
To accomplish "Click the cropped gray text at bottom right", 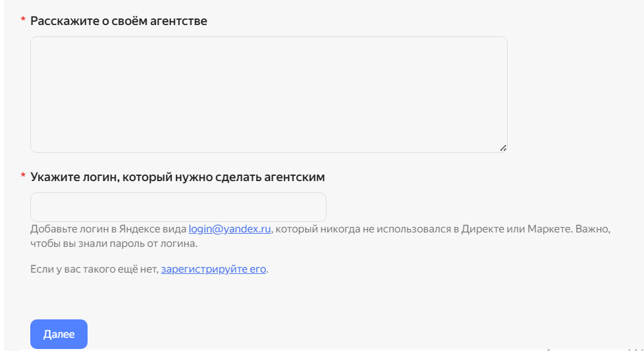I will (595, 350).
